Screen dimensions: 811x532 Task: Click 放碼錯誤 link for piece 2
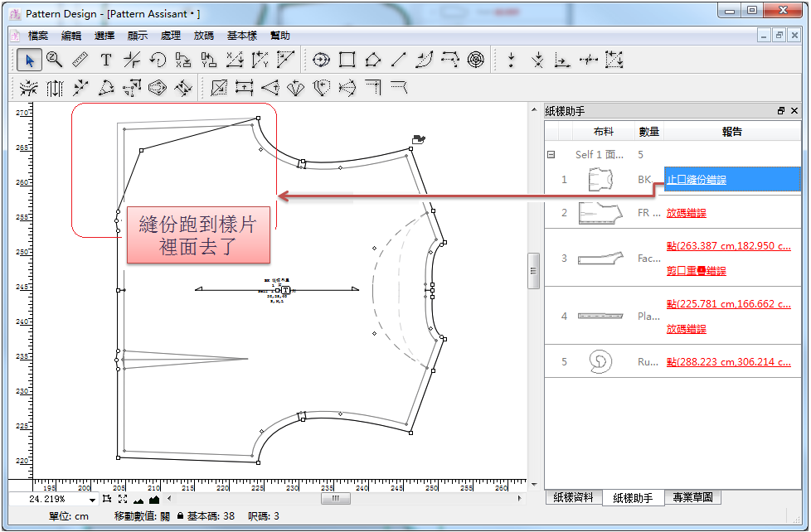coord(687,213)
